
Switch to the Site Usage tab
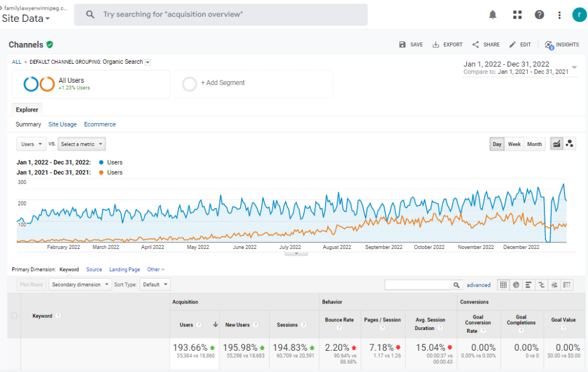(63, 124)
